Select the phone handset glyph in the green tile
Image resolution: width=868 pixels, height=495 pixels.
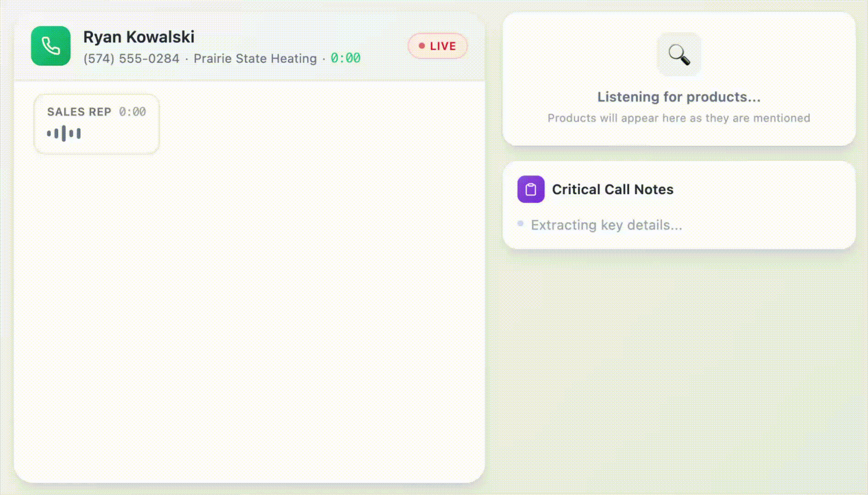tap(50, 45)
